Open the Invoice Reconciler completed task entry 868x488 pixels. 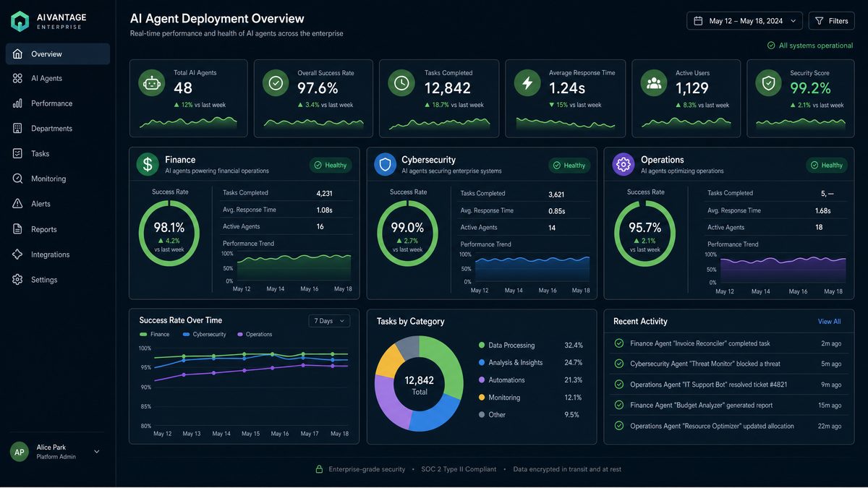728,343
